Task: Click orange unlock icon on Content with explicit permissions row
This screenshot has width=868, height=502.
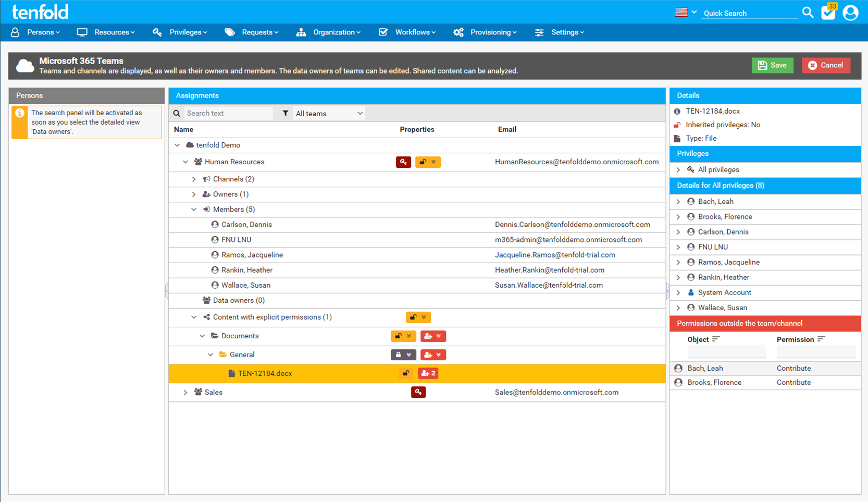Action: coord(418,317)
